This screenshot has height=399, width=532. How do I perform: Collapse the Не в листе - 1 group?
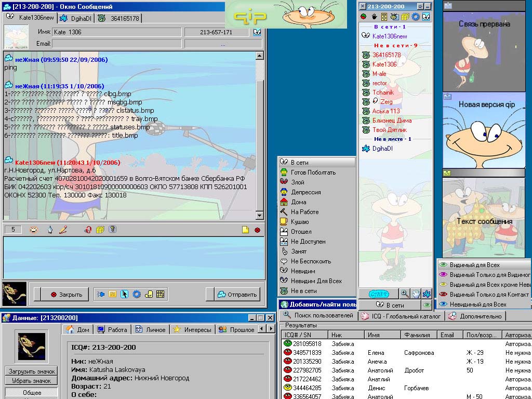coord(393,139)
